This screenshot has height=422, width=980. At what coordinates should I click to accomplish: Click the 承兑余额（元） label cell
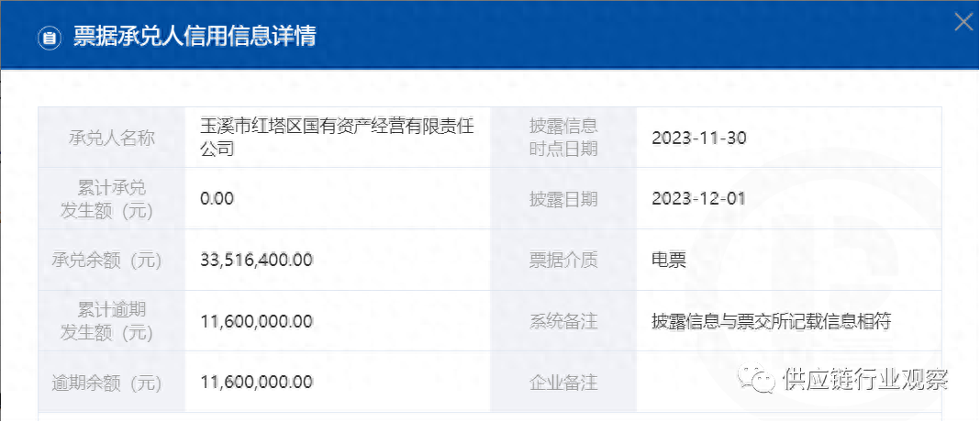click(x=111, y=261)
